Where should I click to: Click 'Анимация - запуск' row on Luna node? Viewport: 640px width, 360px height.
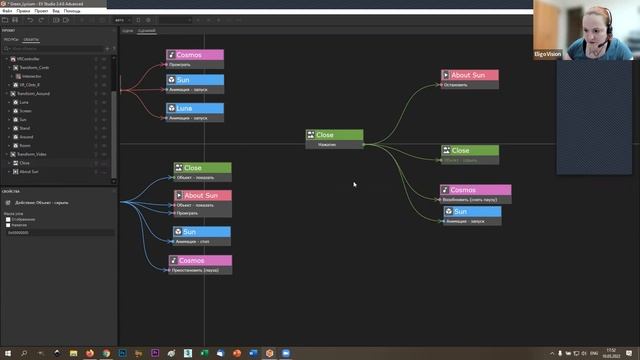pyautogui.click(x=195, y=118)
